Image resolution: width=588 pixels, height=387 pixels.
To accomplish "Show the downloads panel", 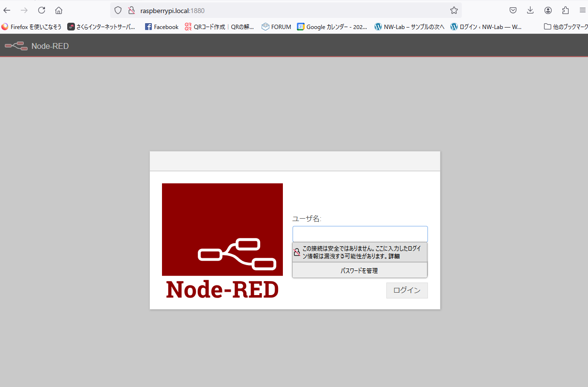I will (530, 10).
